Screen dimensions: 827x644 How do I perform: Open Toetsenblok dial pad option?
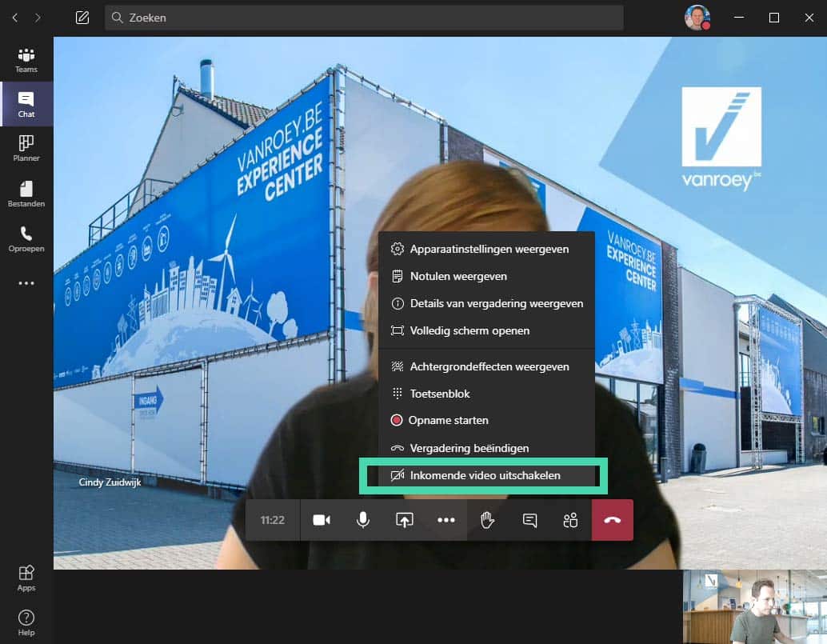click(x=486, y=394)
